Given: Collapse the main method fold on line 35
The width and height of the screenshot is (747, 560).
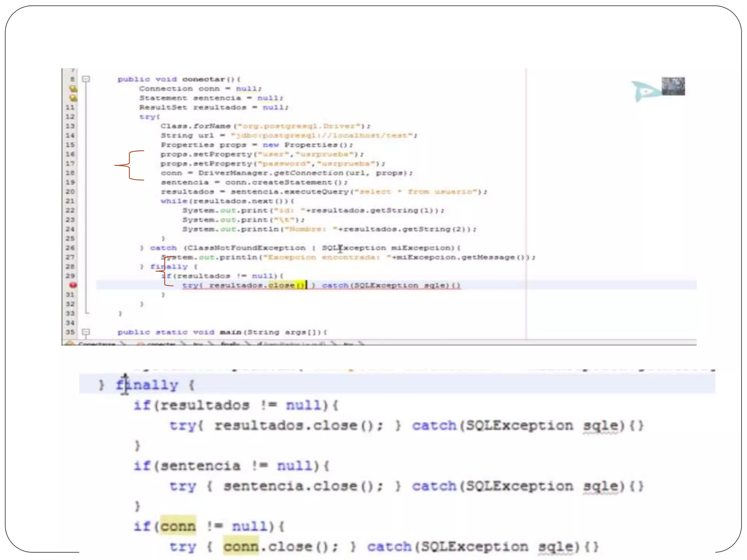Looking at the screenshot, I should (x=86, y=332).
